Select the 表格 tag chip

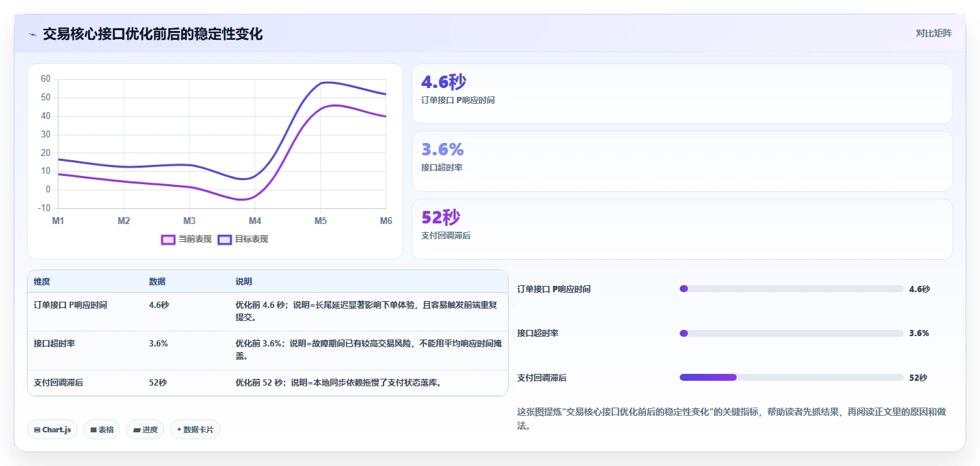click(x=102, y=430)
